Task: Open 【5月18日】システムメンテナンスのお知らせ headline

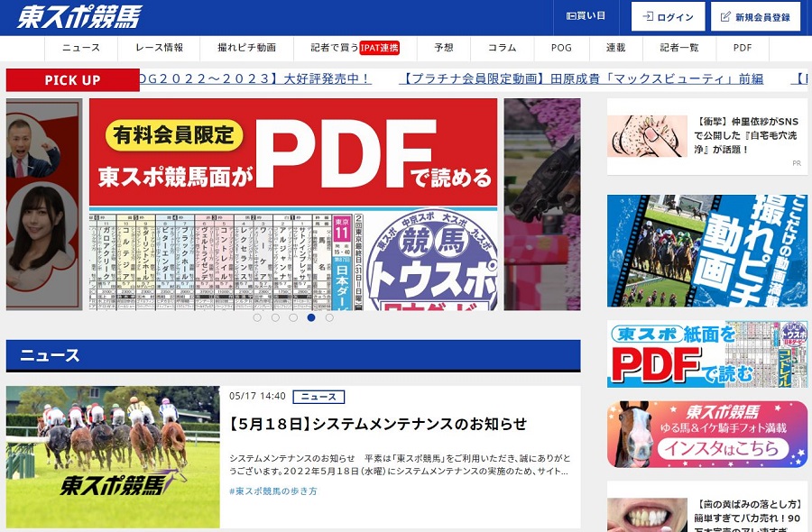Action: 378,425
